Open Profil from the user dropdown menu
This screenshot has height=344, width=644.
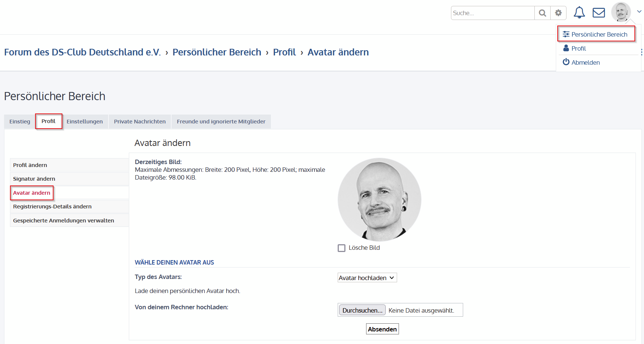(578, 48)
